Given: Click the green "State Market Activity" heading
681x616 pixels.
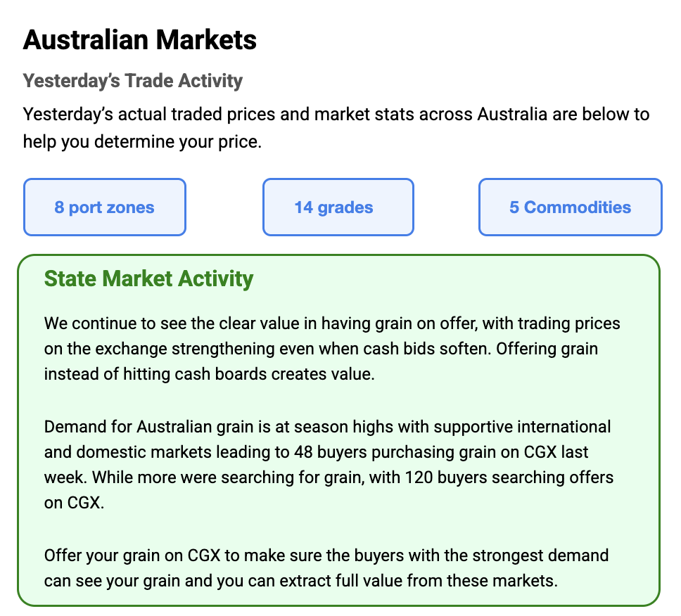Looking at the screenshot, I should pyautogui.click(x=148, y=278).
